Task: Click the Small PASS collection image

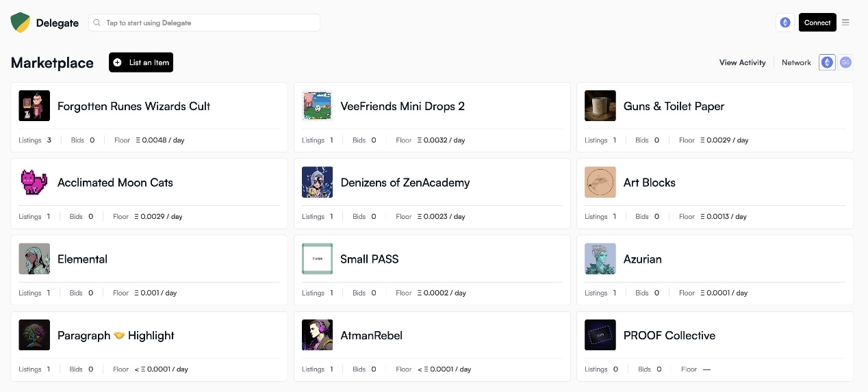Action: click(317, 259)
